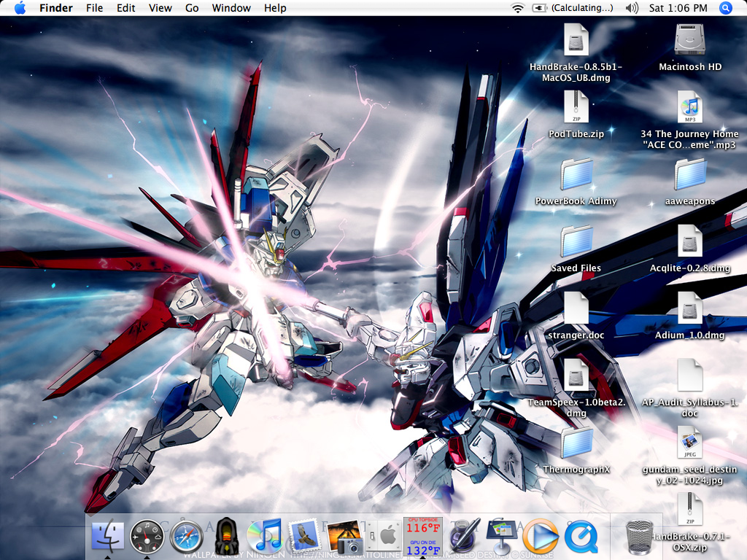Launch the orange play-button media player
The image size is (747, 560).
pos(541,537)
